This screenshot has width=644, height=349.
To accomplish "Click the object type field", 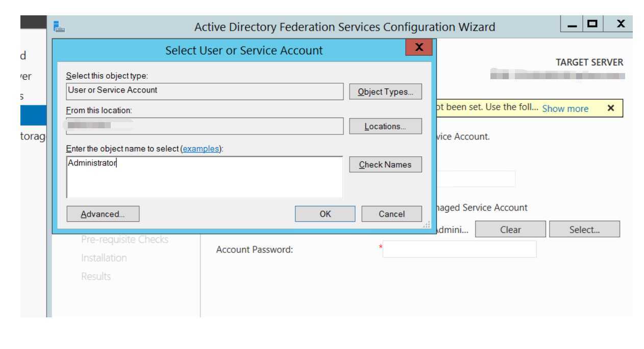I will [205, 91].
